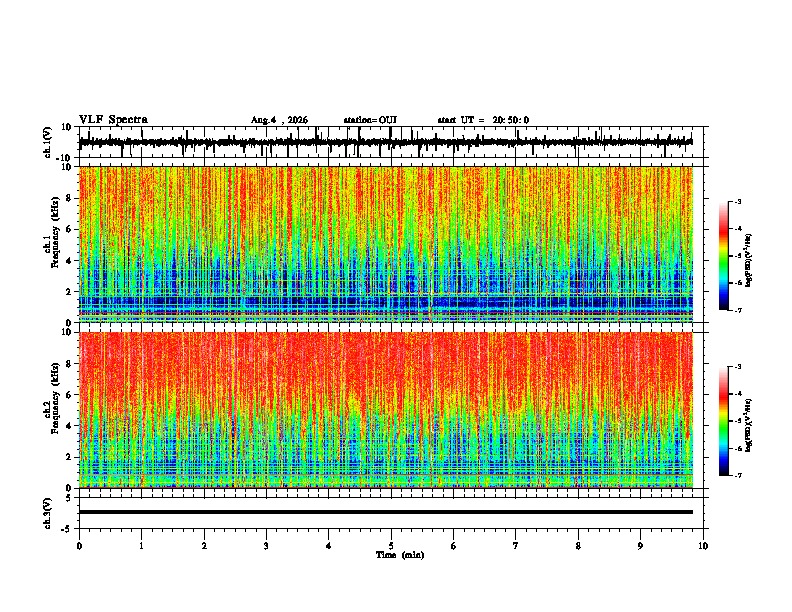Click inside the ch.1 spectrogram panel
The width and height of the screenshot is (792, 612).
(386, 244)
